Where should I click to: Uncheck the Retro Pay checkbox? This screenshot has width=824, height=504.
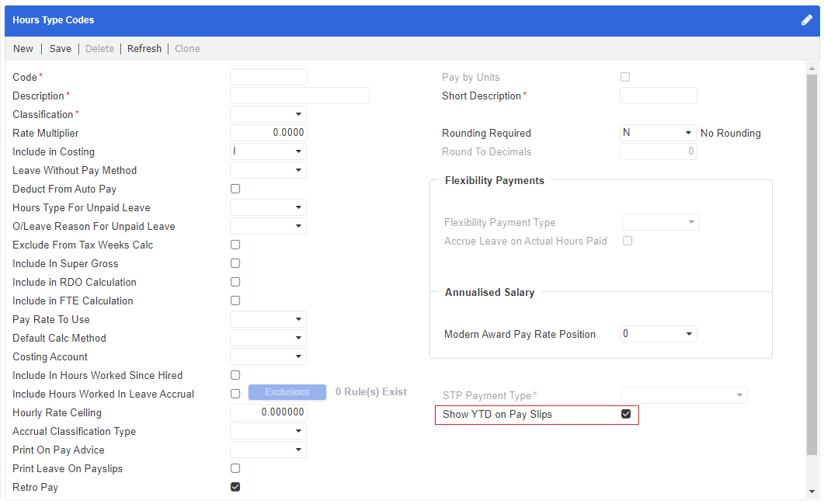tap(235, 487)
